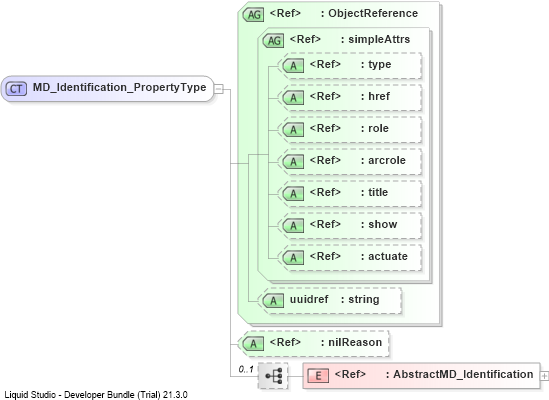Click the A icon beside href

(293, 98)
